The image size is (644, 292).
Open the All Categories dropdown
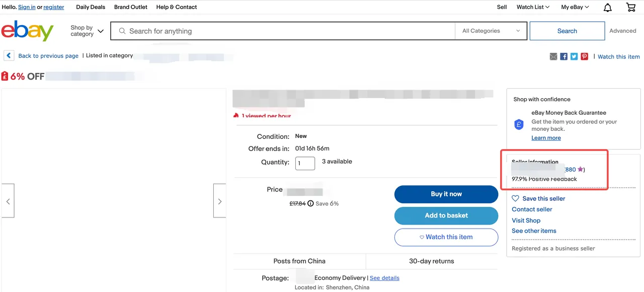coord(491,31)
